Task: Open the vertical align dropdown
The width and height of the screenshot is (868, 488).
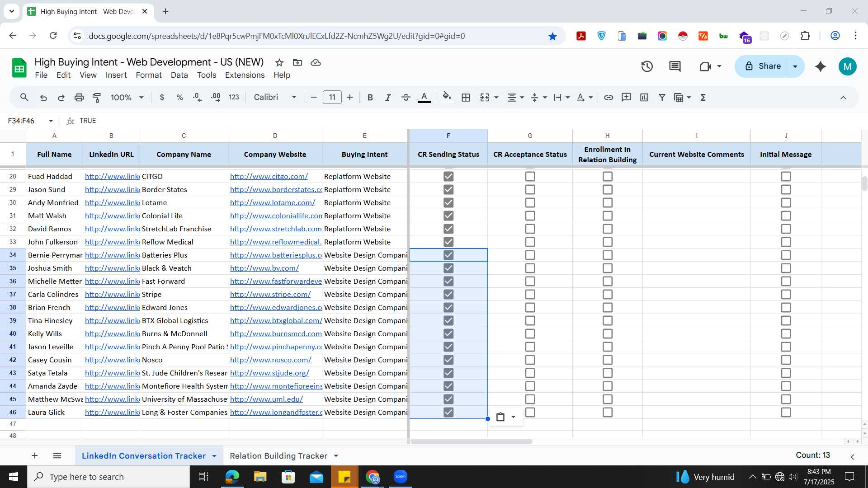Action: [538, 98]
